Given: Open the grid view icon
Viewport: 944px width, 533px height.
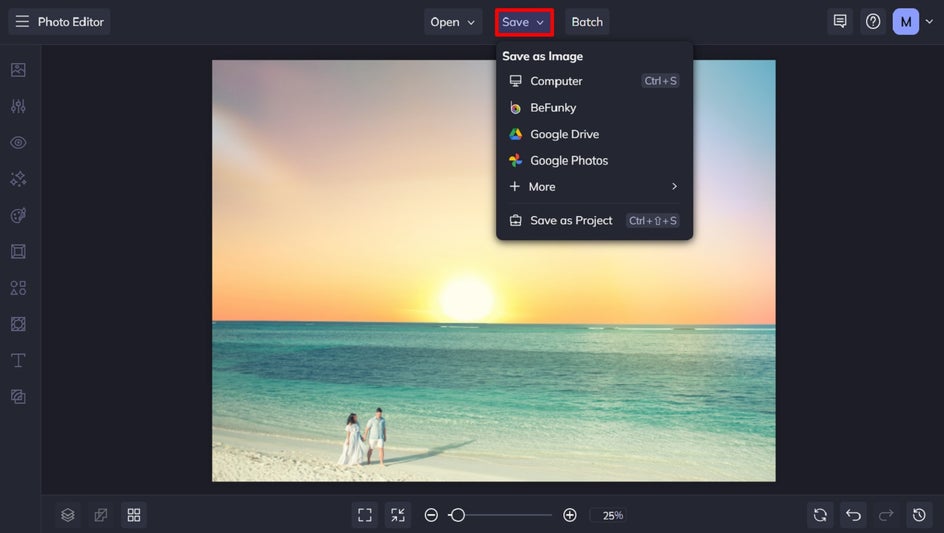Looking at the screenshot, I should point(134,515).
